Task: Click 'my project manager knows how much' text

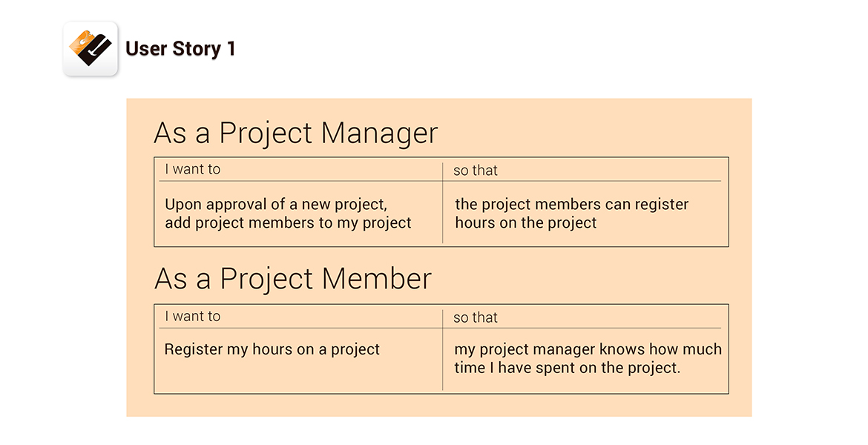Action: 588,349
